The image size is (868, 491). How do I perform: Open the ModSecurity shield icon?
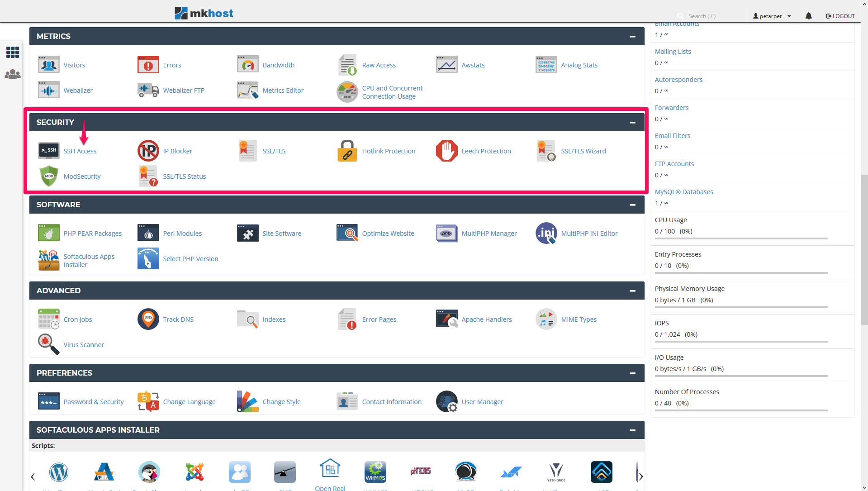(x=49, y=176)
